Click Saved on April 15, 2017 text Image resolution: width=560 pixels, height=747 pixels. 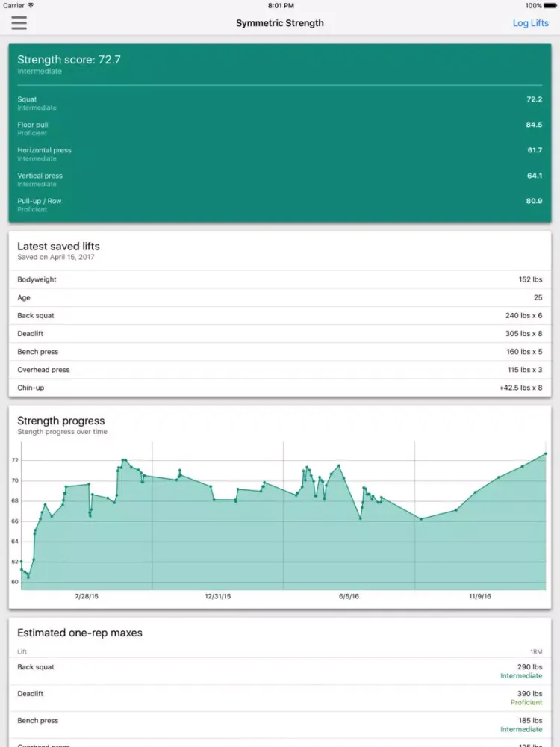(x=56, y=257)
